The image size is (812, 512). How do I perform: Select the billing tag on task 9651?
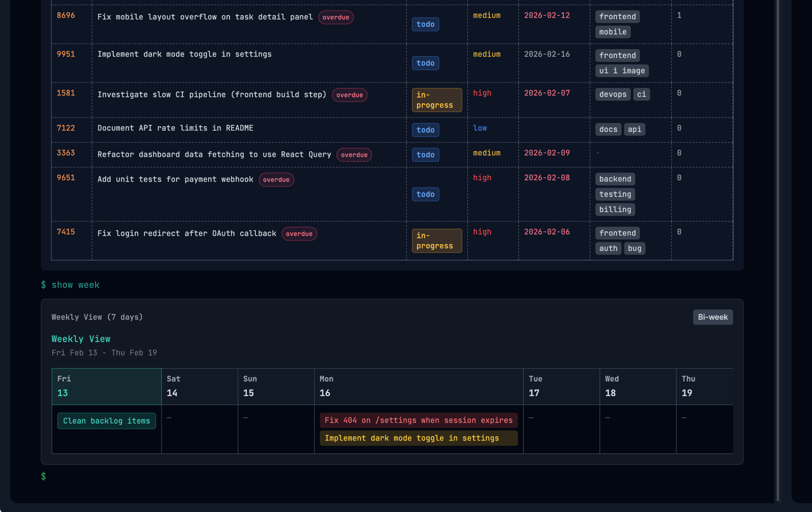pos(615,209)
